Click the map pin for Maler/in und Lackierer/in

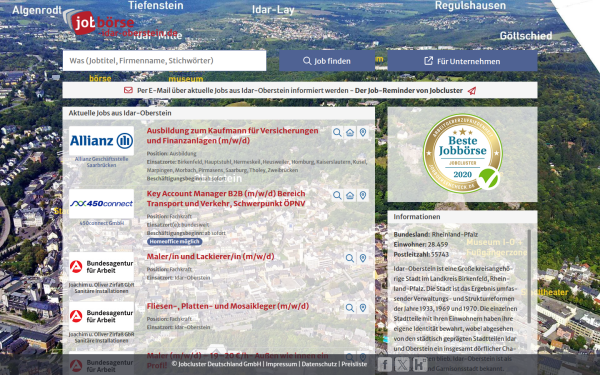point(363,258)
